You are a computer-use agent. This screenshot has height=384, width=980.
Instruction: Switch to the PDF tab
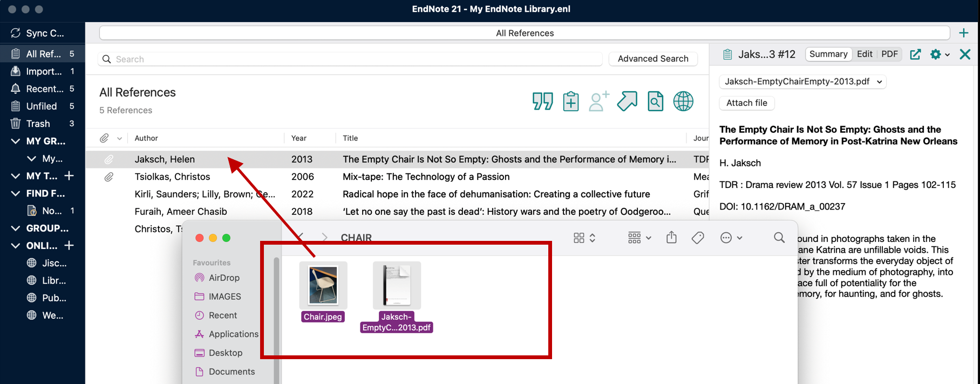[889, 54]
